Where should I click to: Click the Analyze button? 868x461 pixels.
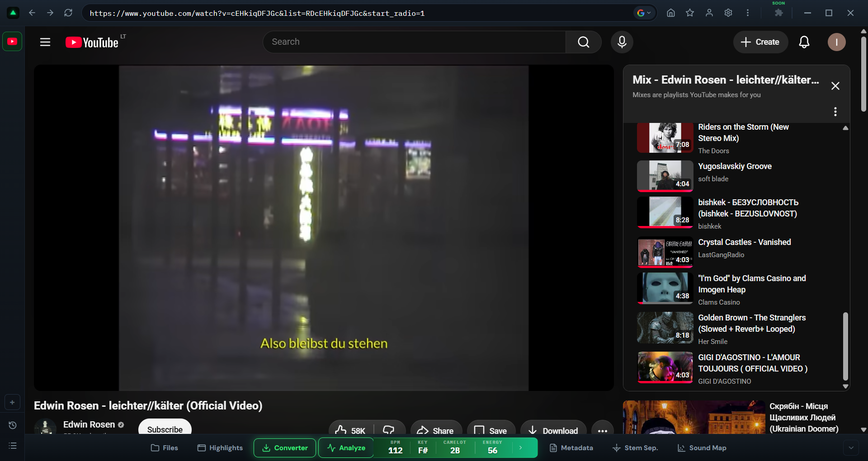[346, 448]
